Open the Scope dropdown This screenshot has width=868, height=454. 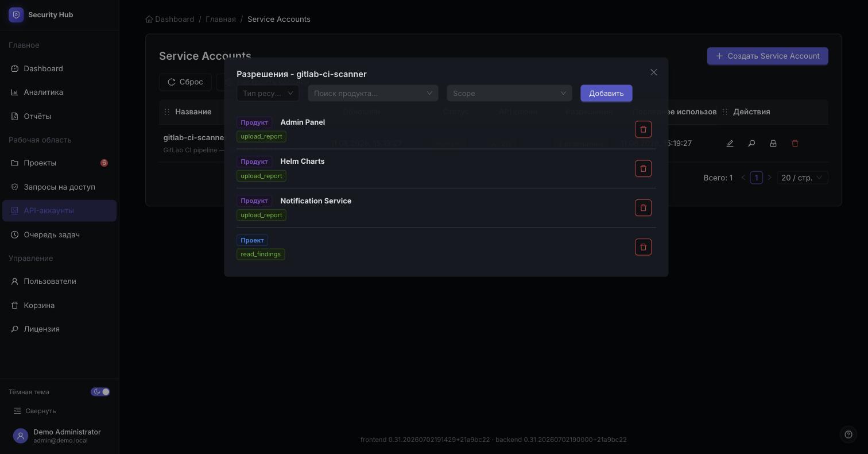(509, 93)
